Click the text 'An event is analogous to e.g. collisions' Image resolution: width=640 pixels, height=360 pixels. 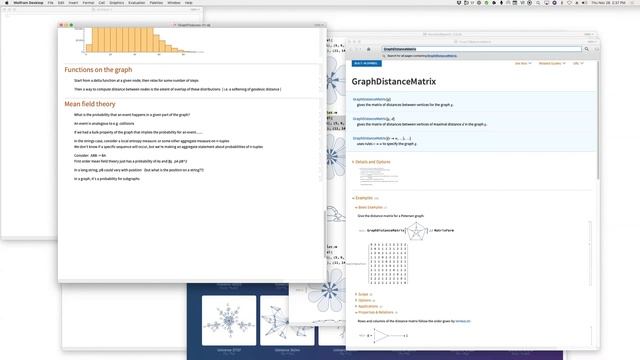tap(104, 123)
